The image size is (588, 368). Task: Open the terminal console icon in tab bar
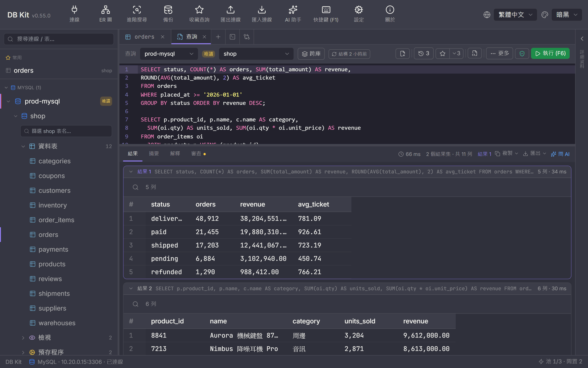(232, 37)
